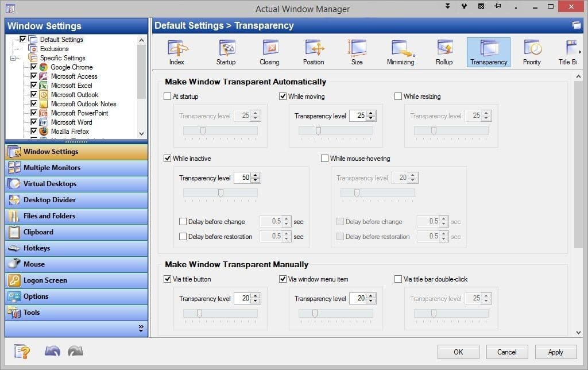Select the Index settings icon
The image size is (588, 370).
click(x=177, y=51)
